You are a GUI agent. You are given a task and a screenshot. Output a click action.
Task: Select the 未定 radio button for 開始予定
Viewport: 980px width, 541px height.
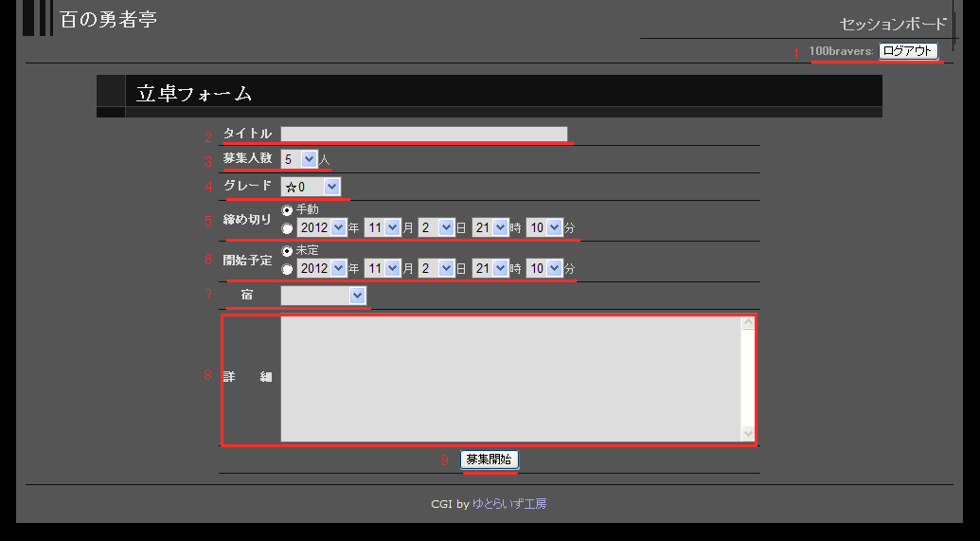pyautogui.click(x=287, y=251)
